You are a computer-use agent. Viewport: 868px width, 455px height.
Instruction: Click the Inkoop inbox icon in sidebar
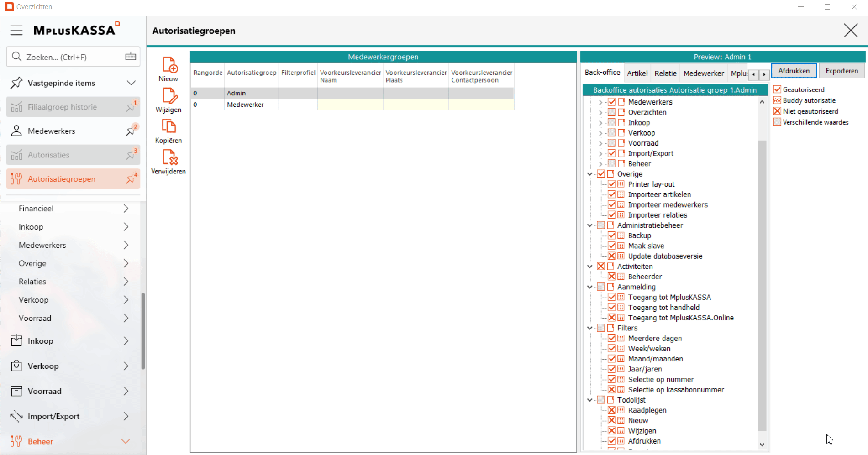click(x=16, y=340)
